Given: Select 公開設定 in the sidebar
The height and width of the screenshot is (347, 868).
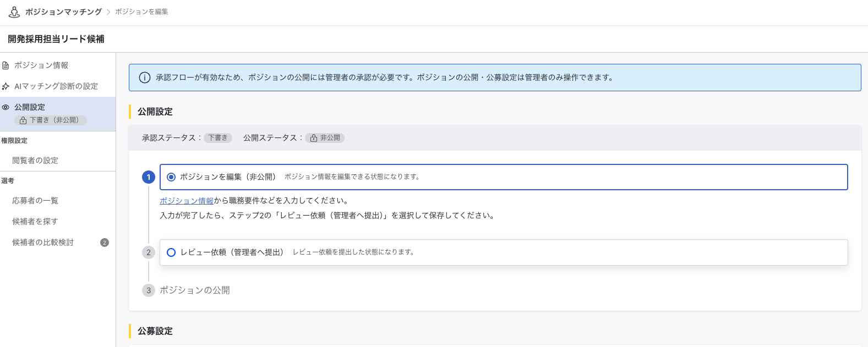Looking at the screenshot, I should [x=30, y=107].
